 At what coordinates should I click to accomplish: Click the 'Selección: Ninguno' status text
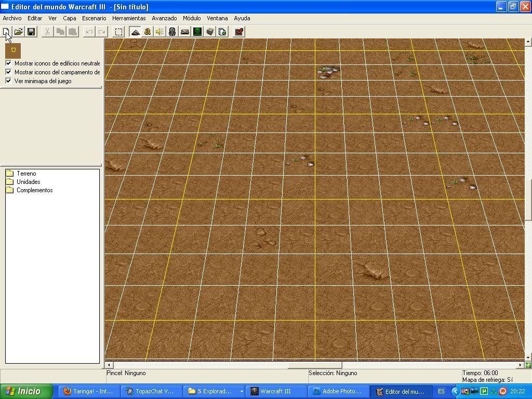(333, 373)
